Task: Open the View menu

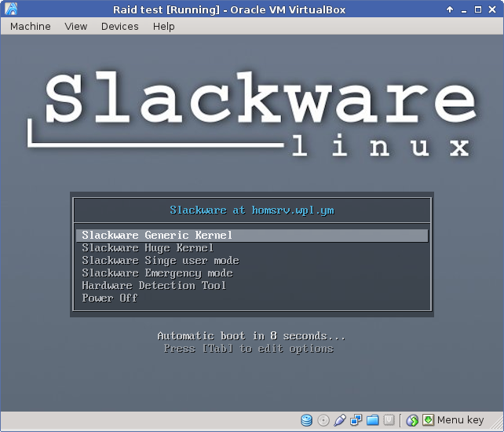Action: pyautogui.click(x=76, y=27)
